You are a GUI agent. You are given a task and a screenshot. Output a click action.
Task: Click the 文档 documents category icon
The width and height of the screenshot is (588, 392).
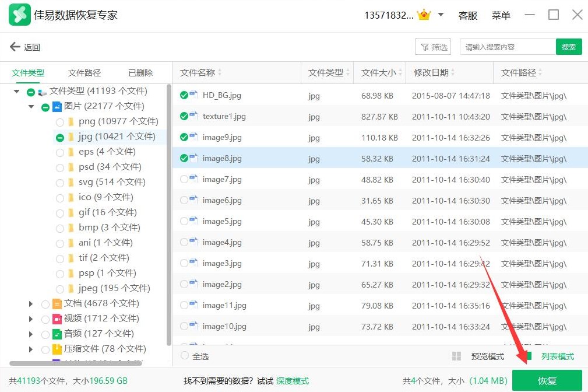57,303
